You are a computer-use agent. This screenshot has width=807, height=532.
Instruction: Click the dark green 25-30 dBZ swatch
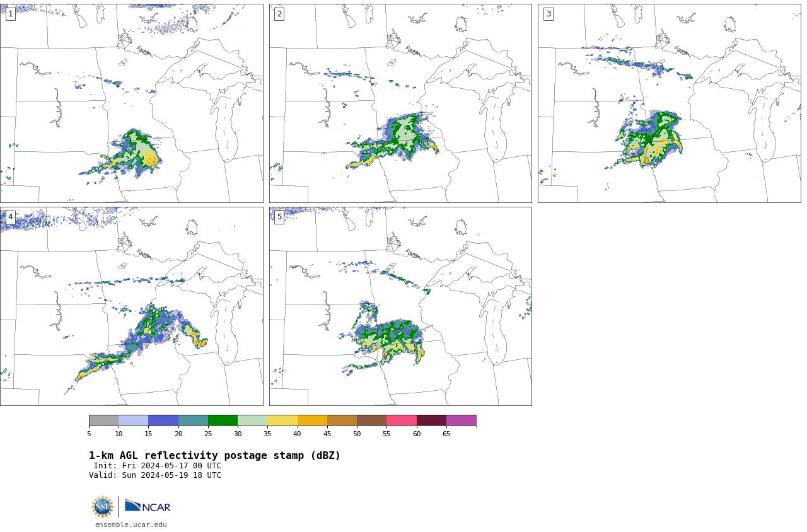pos(223,420)
